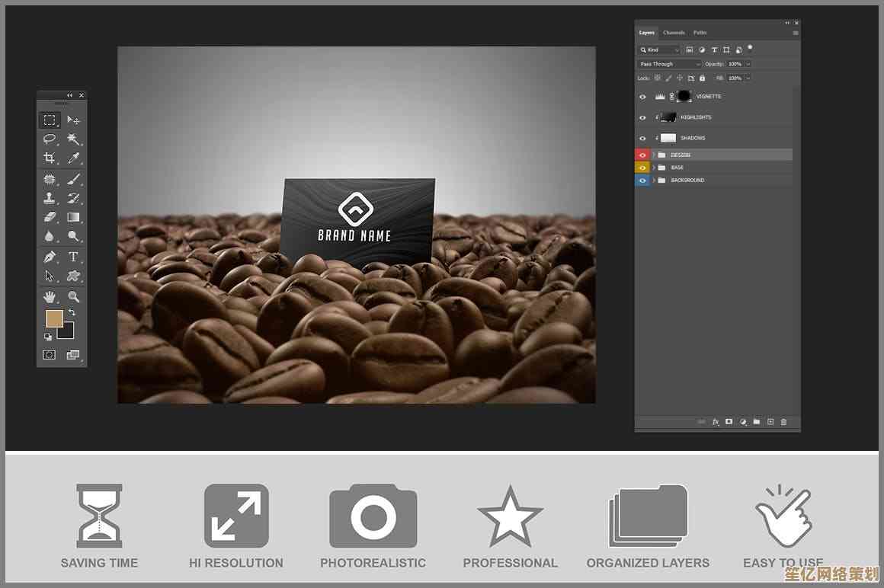
Task: Select the Rectangular Marquee tool
Action: [x=50, y=120]
